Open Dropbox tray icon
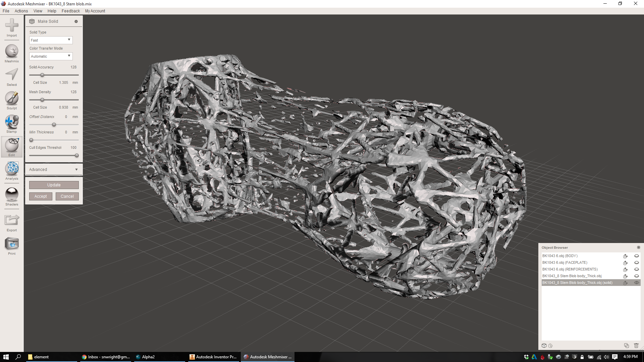The width and height of the screenshot is (644, 362). (526, 357)
